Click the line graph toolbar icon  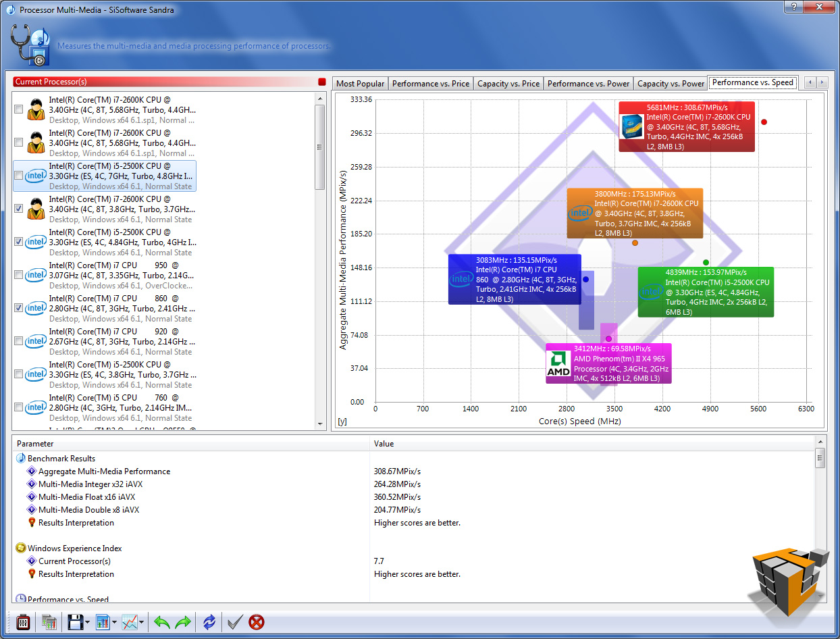130,622
